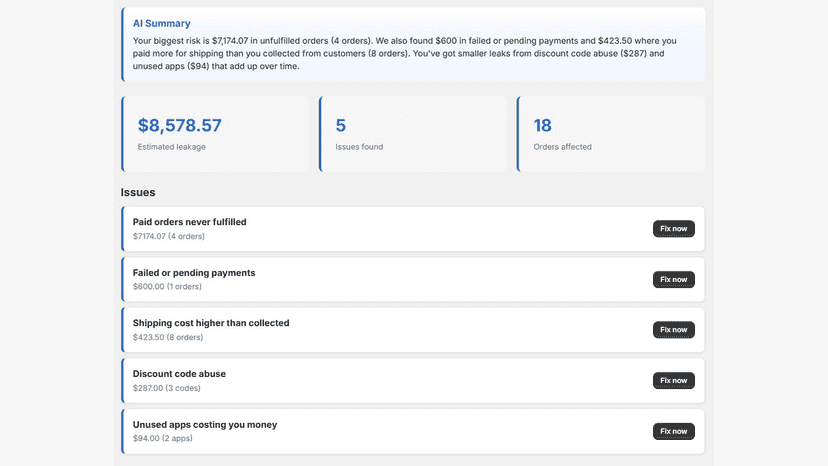Click the Orders affected label

click(x=562, y=147)
